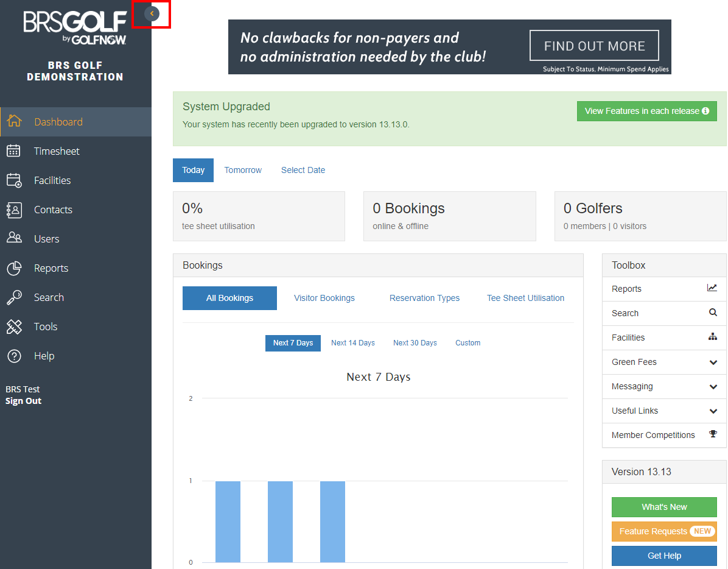Image resolution: width=728 pixels, height=569 pixels.
Task: Select the All Bookings tab
Action: tap(230, 298)
